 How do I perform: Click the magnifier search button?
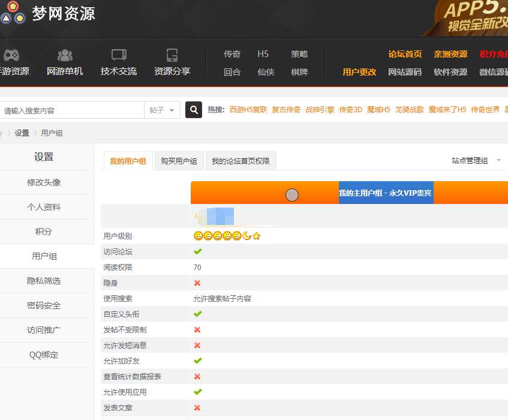(194, 110)
